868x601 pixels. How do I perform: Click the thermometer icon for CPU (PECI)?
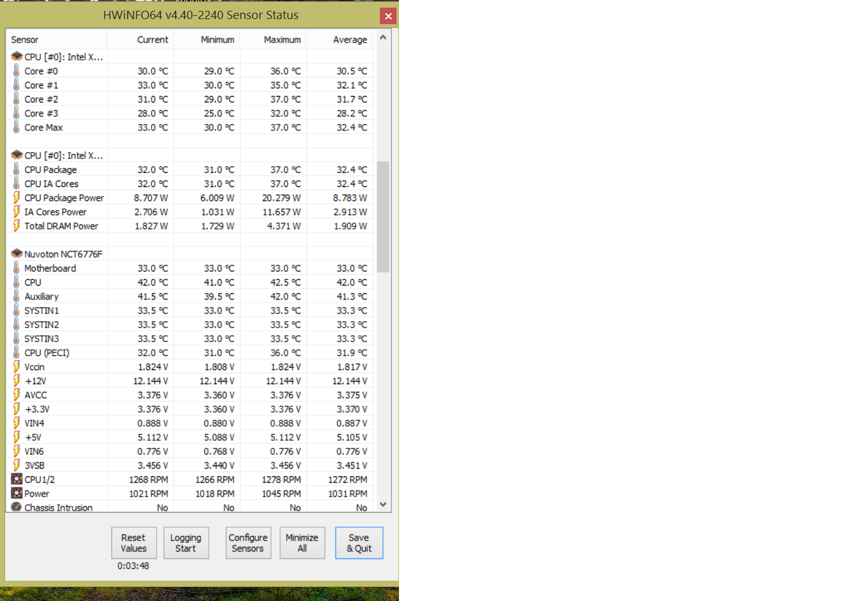(16, 352)
